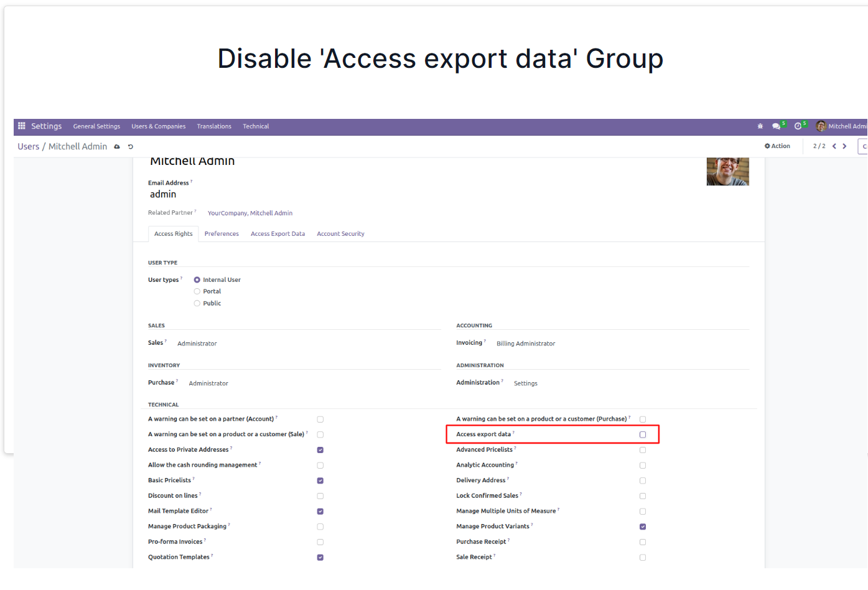This screenshot has width=868, height=590.
Task: Toggle the Manage Product Variants checkbox
Action: tap(643, 527)
